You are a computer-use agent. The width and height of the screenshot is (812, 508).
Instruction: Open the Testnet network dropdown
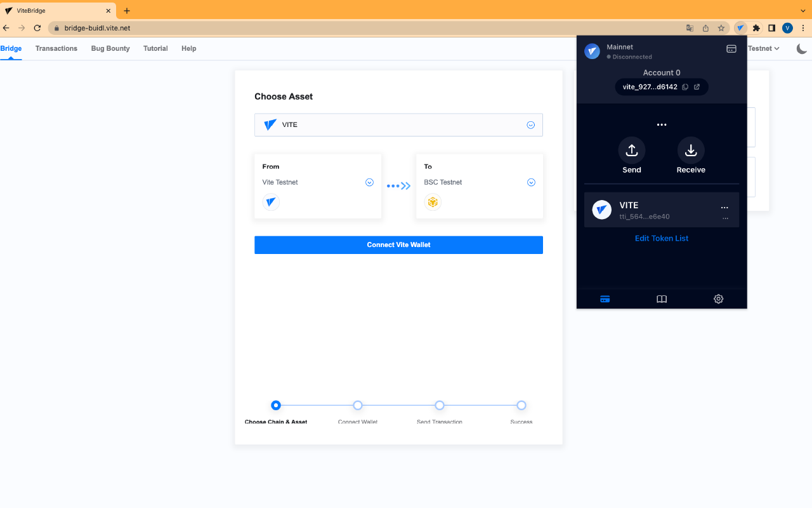(764, 48)
